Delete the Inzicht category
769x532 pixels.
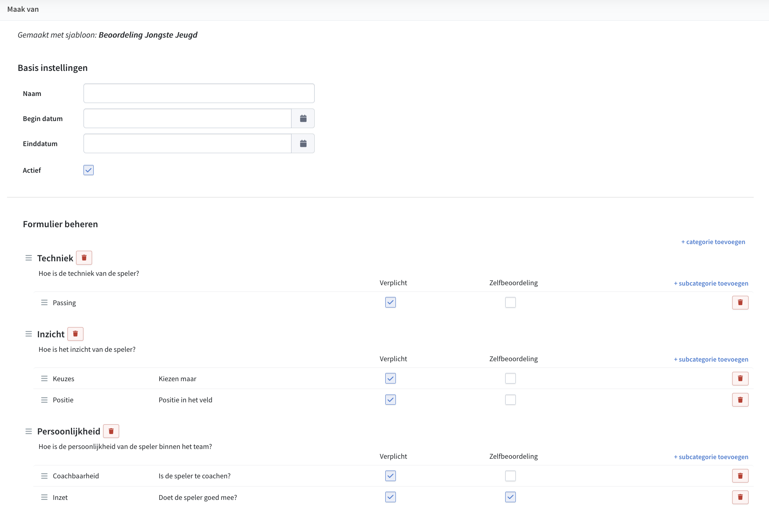coord(75,334)
